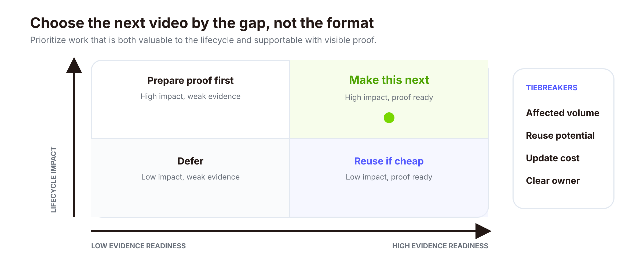The image size is (644, 258).
Task: Choose 'Clear owner' in tiebreakers list
Action: 553,181
